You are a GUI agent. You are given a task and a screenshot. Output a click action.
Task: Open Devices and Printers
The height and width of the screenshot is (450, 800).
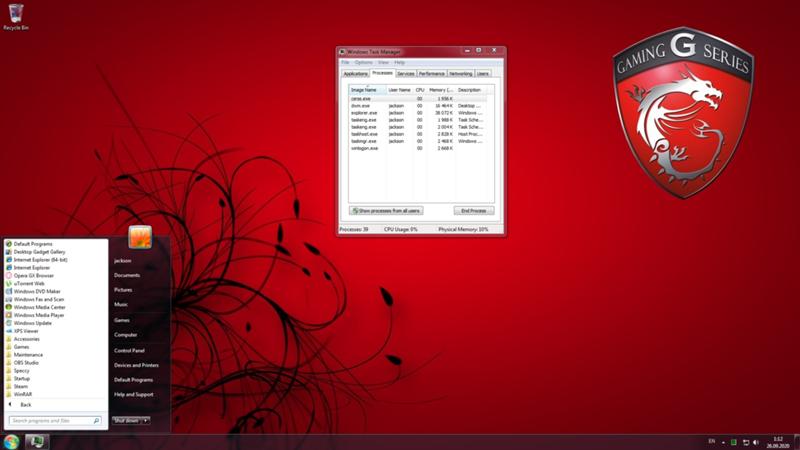(136, 365)
